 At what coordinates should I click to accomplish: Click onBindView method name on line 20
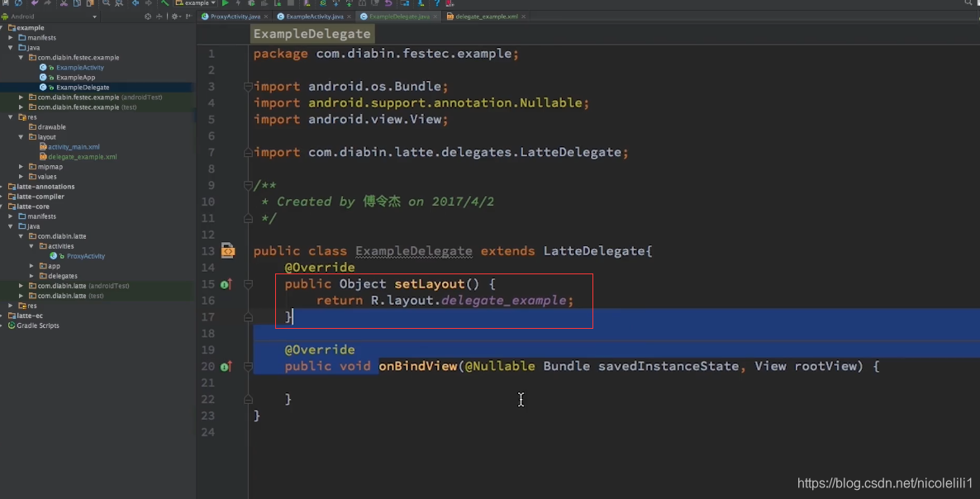click(417, 366)
